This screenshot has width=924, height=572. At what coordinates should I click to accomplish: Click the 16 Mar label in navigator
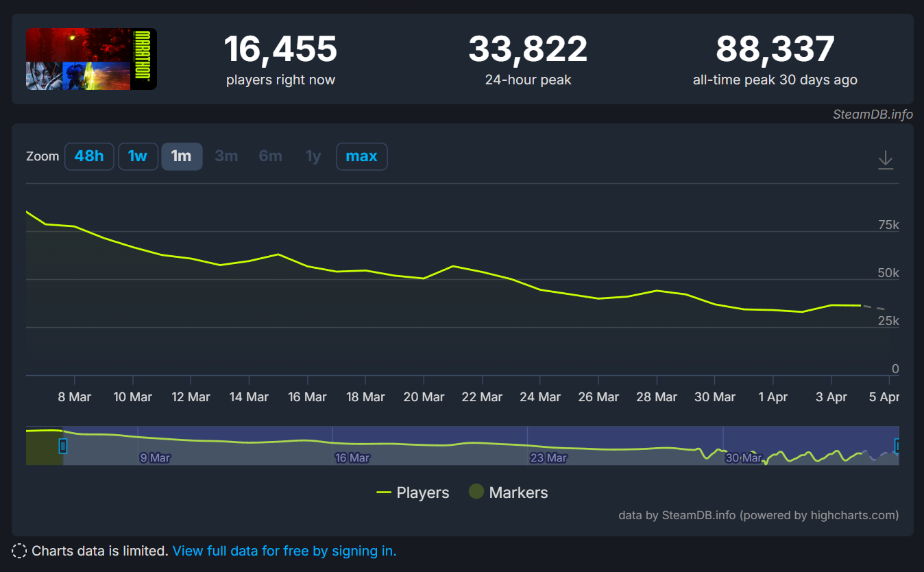[352, 457]
